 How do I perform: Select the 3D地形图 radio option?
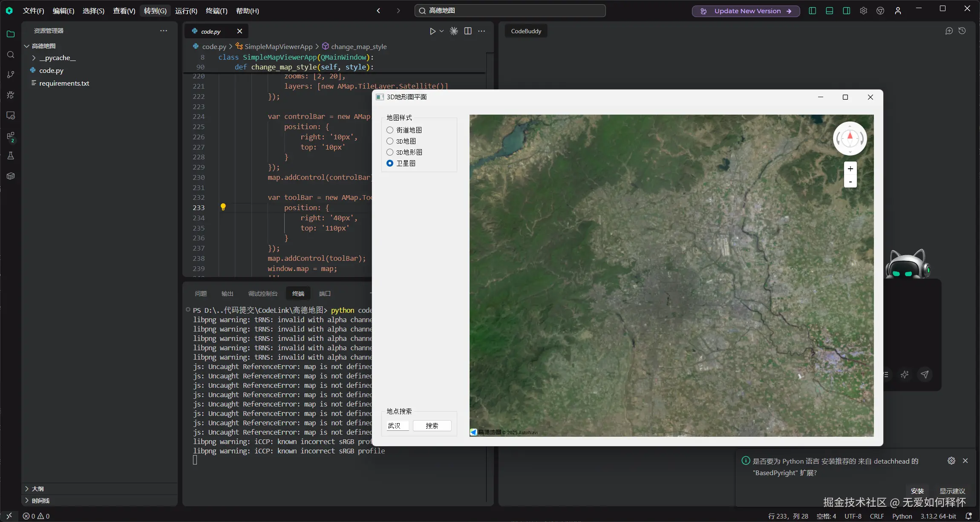coord(390,152)
